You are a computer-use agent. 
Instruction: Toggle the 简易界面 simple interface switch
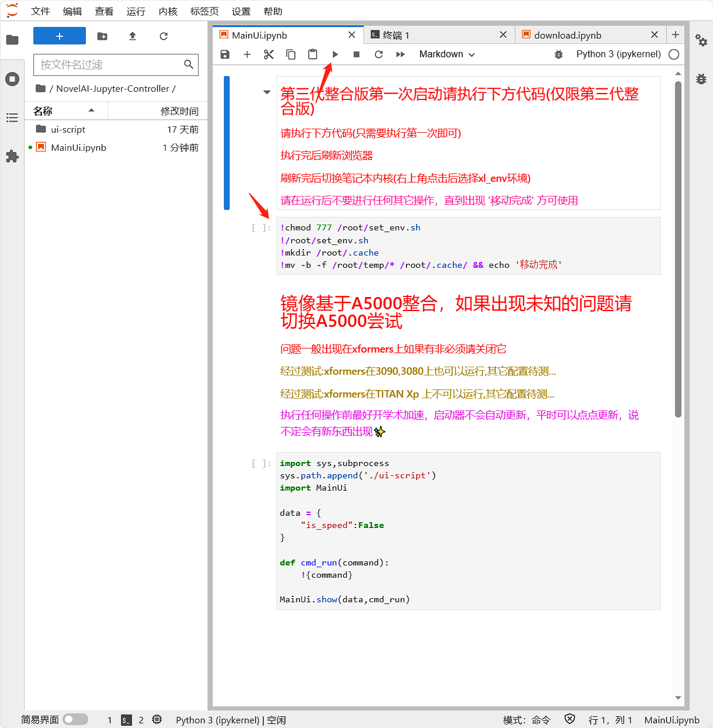click(75, 719)
